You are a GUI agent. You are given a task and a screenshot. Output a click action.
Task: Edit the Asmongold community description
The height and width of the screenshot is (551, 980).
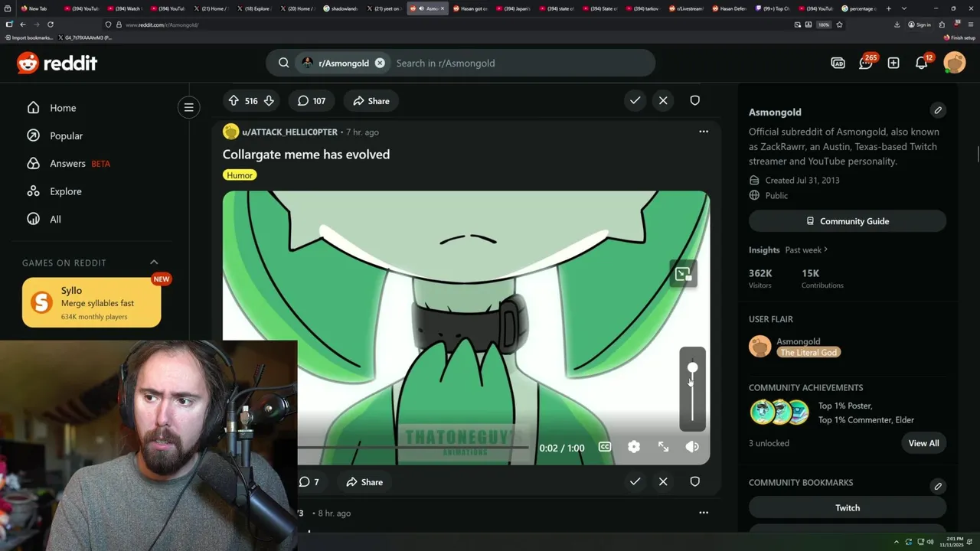[x=938, y=110]
